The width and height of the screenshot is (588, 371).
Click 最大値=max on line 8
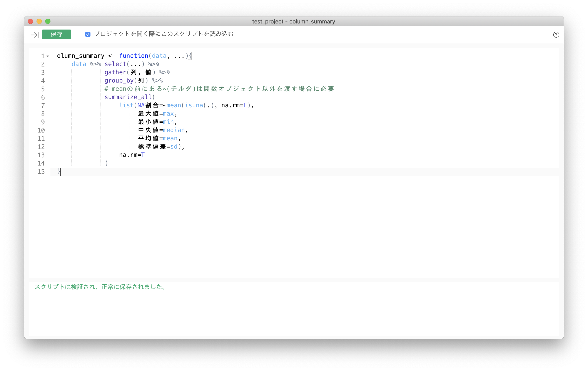pyautogui.click(x=156, y=114)
